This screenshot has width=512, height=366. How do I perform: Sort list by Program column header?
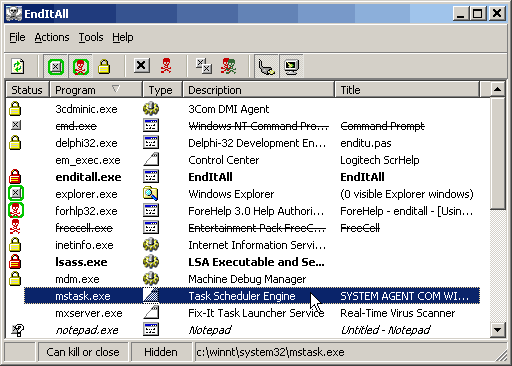96,90
